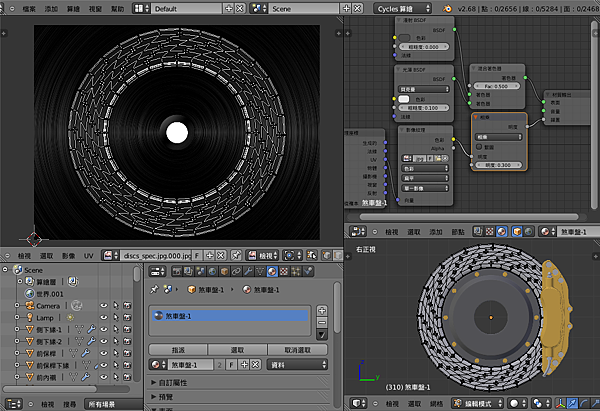
Task: Expand the Scene tree root in outliner
Action: tap(5, 269)
